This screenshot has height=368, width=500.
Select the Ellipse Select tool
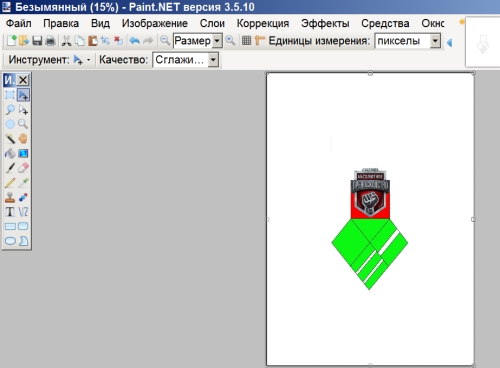10,124
